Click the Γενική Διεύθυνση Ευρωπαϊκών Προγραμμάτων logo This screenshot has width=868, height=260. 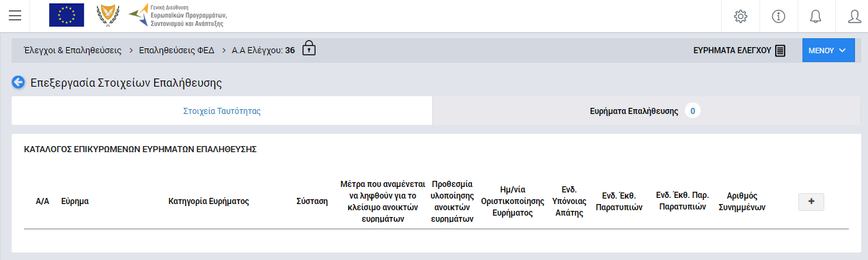tap(177, 15)
